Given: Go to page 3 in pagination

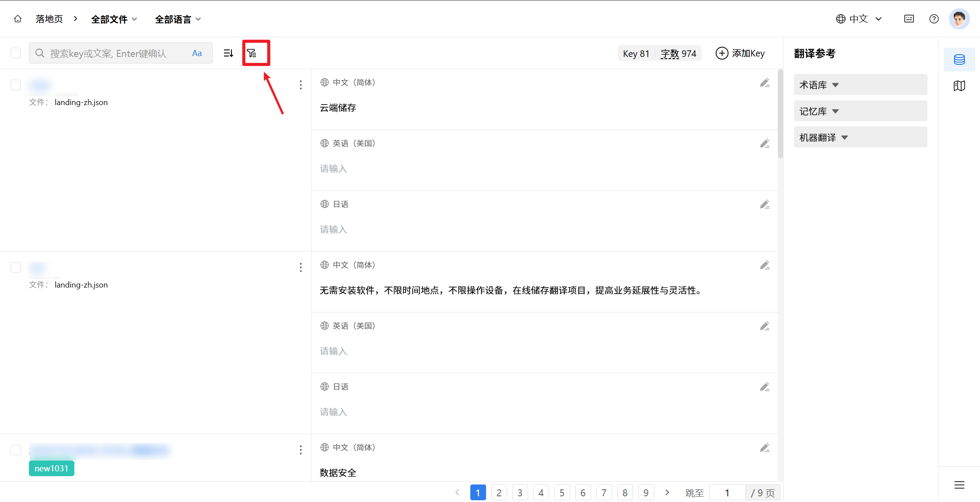Looking at the screenshot, I should (x=520, y=493).
